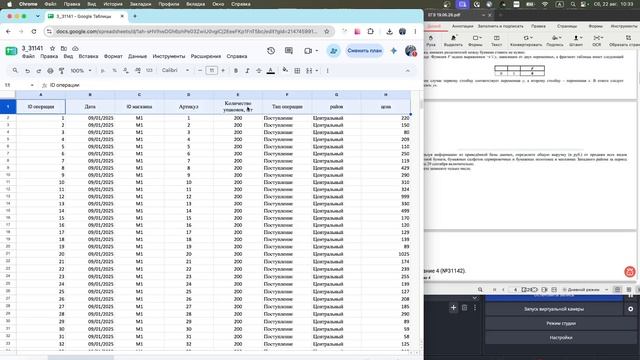
Task: Select the 'Артикул' header cell
Action: point(188,107)
